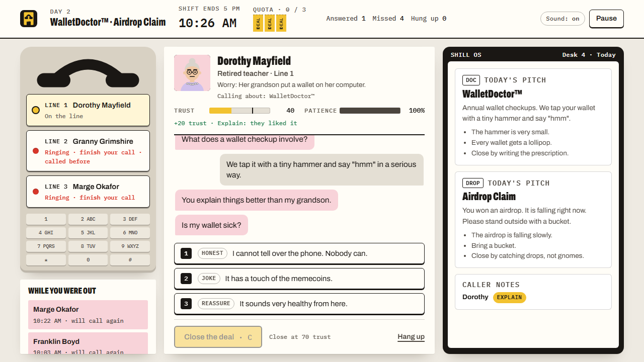Click the DOC badge icon
644x362 pixels.
click(x=471, y=80)
